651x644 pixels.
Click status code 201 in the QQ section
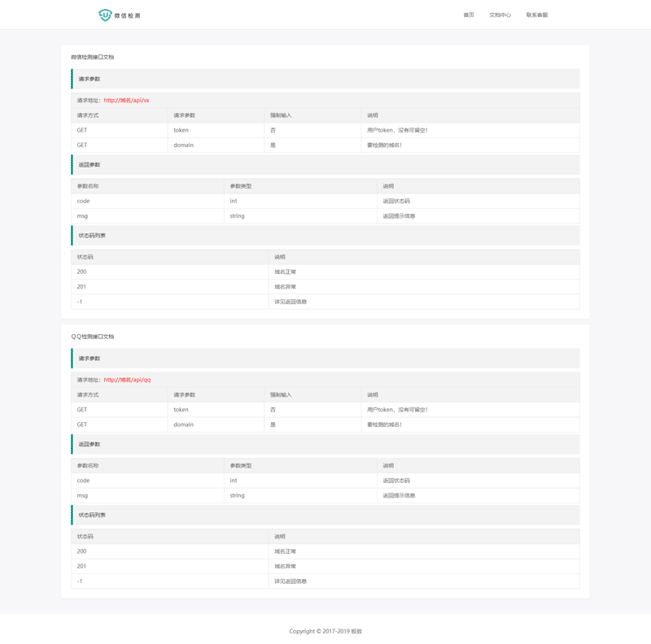(81, 566)
